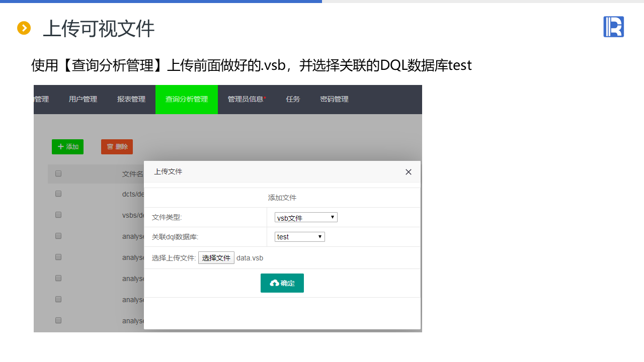The image size is (644, 362).
Task: Check the box for the vsbs/de row
Action: coord(58,215)
